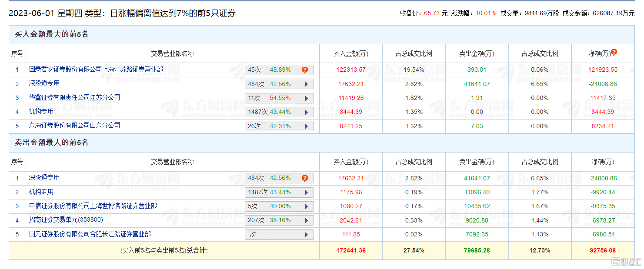The width and height of the screenshot is (644, 269).
Task: Expand arrow for 国元证券 合肥长江路 row
Action: pos(306,235)
